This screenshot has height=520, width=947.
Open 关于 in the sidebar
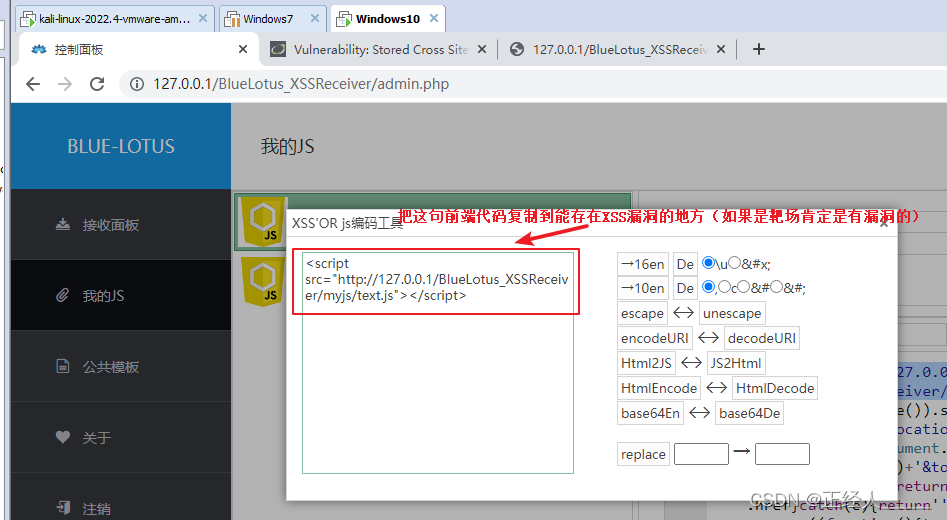point(121,437)
